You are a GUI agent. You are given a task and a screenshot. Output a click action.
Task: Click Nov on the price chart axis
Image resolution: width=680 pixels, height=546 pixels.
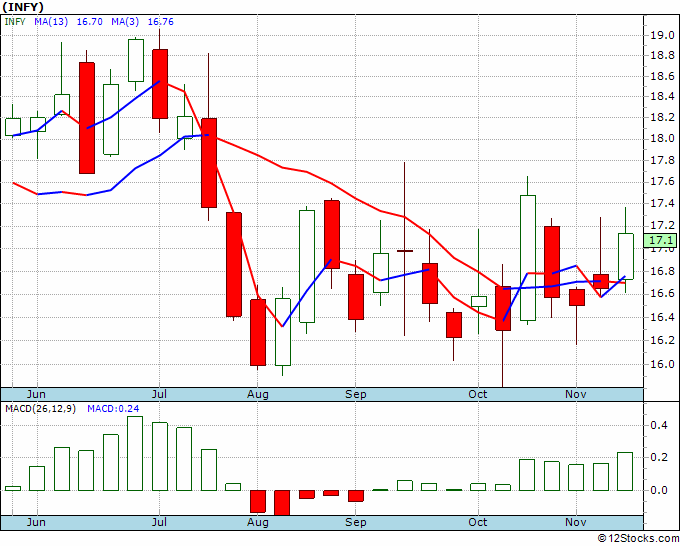(x=576, y=394)
